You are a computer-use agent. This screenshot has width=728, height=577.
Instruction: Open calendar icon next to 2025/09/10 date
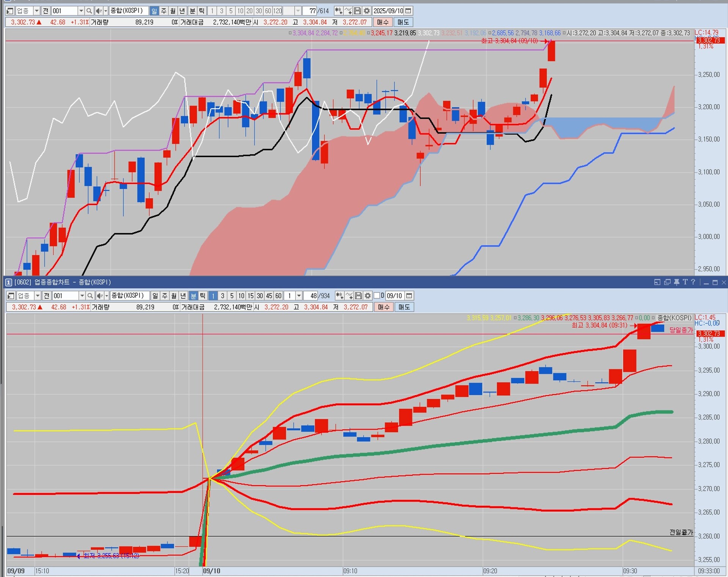click(x=408, y=11)
